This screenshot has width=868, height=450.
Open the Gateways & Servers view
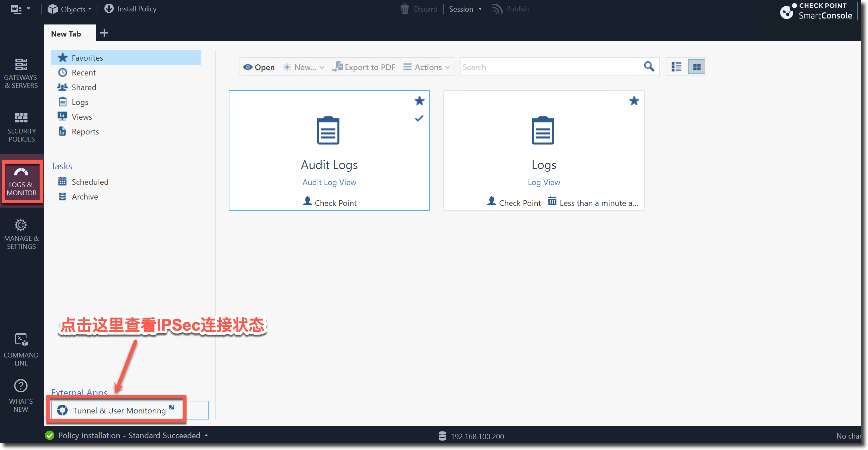point(21,73)
